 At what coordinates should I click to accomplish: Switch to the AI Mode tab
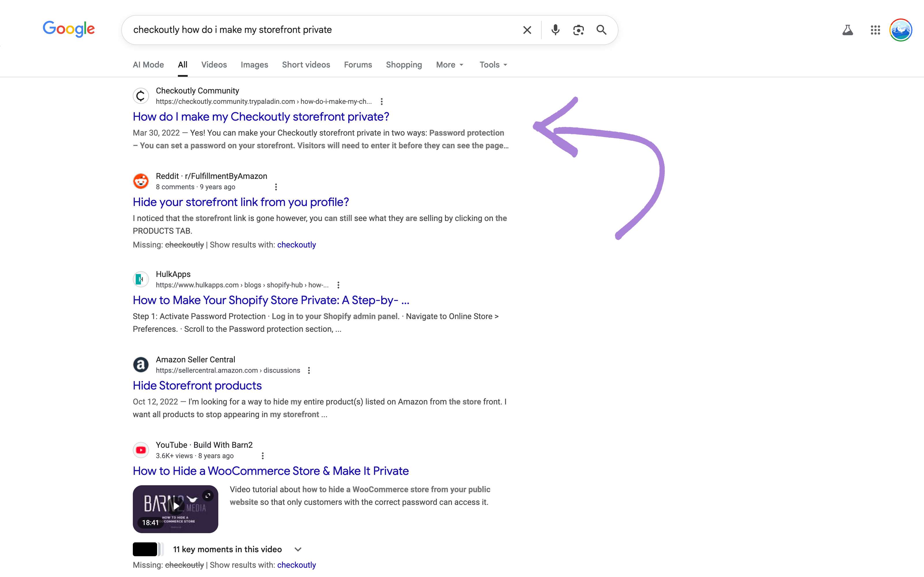(x=148, y=65)
